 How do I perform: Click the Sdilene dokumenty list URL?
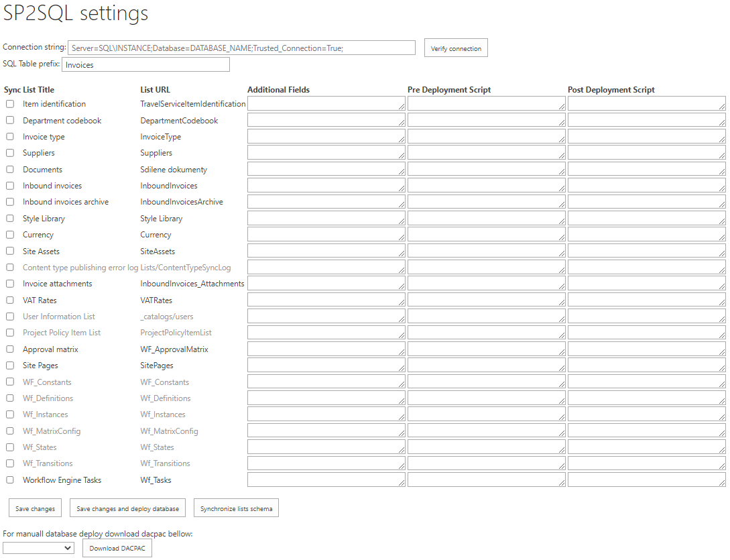[174, 170]
